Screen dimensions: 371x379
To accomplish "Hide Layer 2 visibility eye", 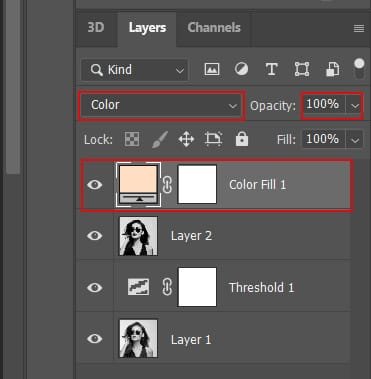I will (95, 236).
